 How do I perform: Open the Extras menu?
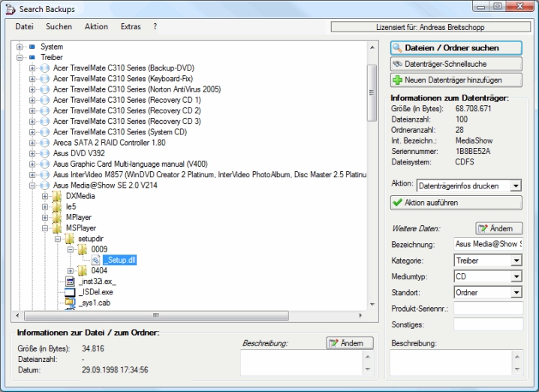(130, 26)
